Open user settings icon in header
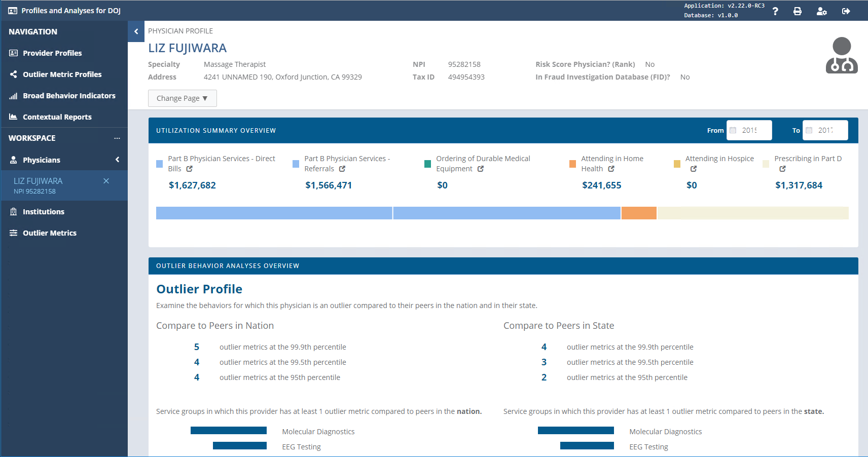The height and width of the screenshot is (457, 868). [x=822, y=11]
